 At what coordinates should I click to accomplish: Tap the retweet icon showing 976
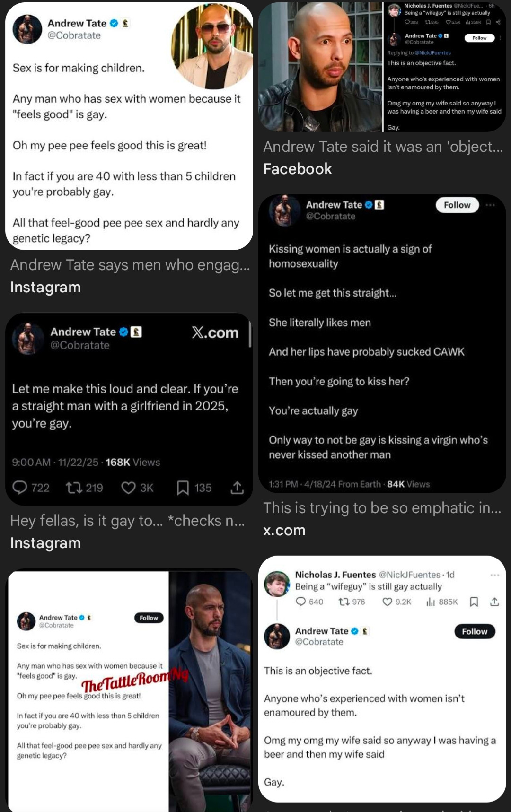click(344, 602)
